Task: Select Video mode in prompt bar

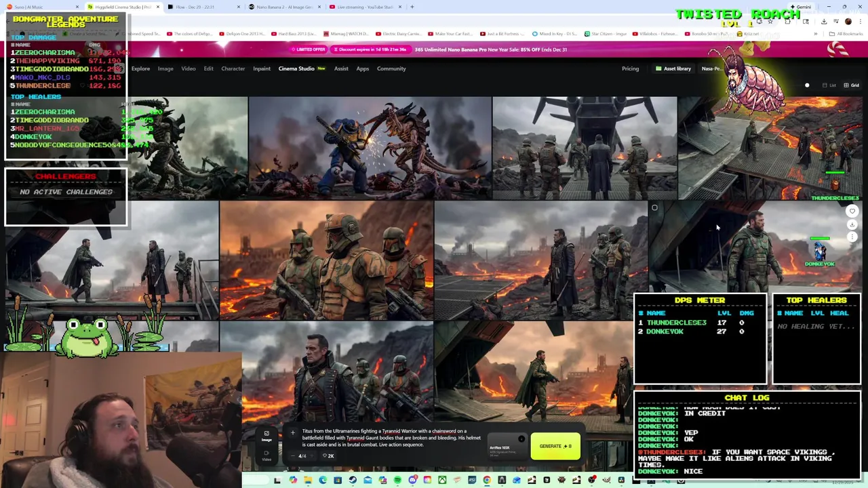Action: tap(267, 455)
